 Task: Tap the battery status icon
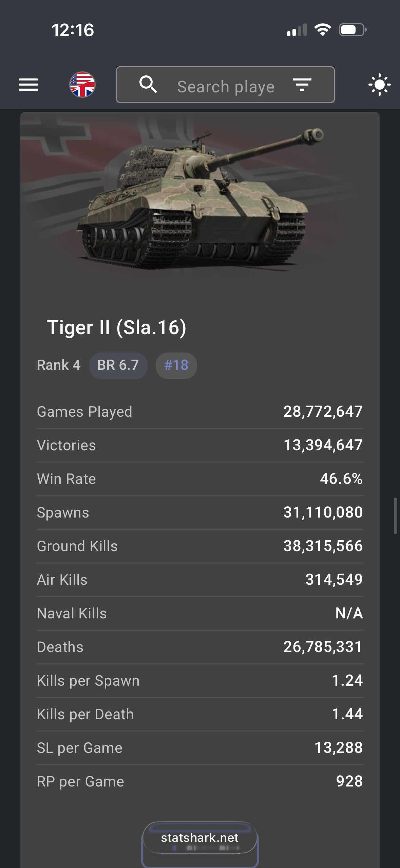[353, 30]
